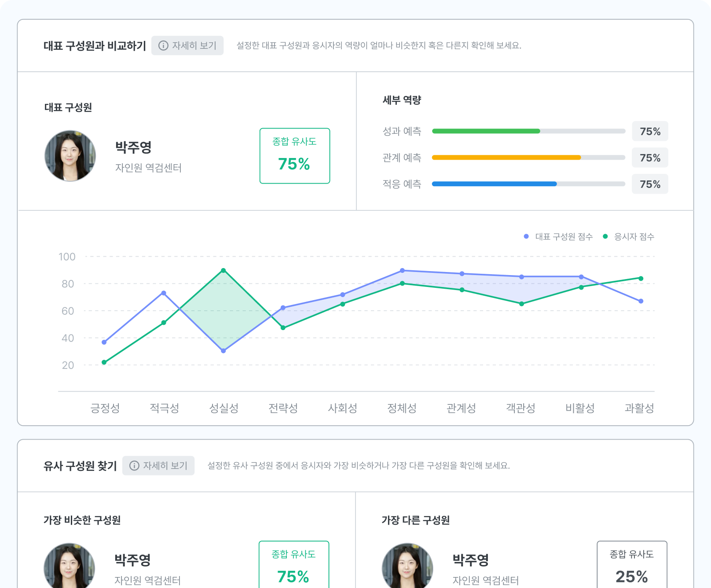
Task: Click 박주영 avatar under 가장 다른 구성원
Action: pyautogui.click(x=407, y=566)
